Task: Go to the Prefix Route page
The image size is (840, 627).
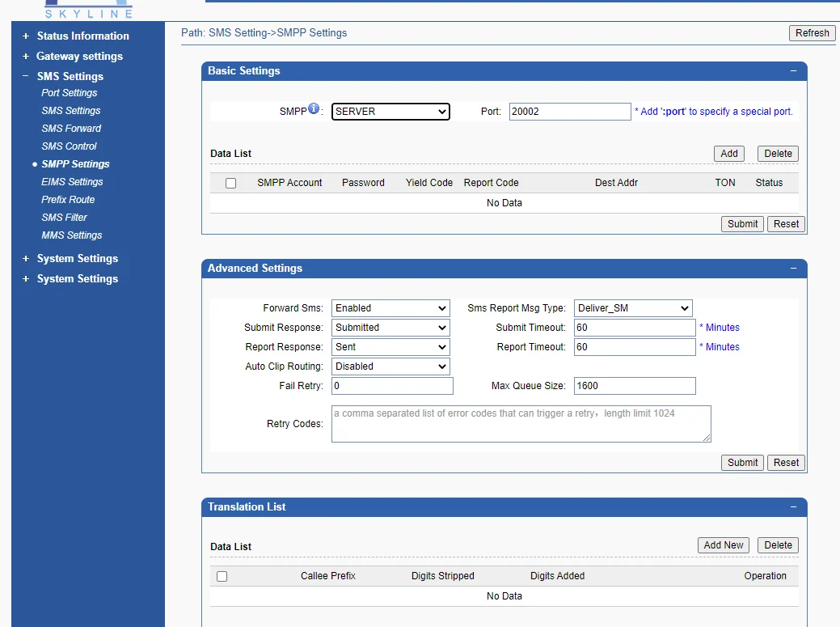Action: [68, 200]
